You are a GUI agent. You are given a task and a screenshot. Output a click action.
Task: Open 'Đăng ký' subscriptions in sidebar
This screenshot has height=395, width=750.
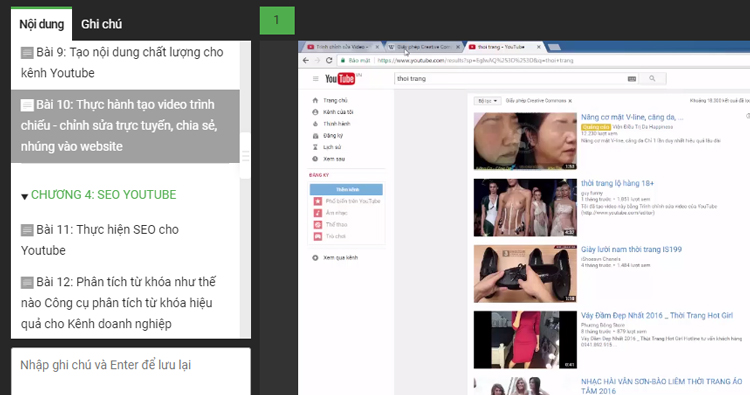coord(327,135)
